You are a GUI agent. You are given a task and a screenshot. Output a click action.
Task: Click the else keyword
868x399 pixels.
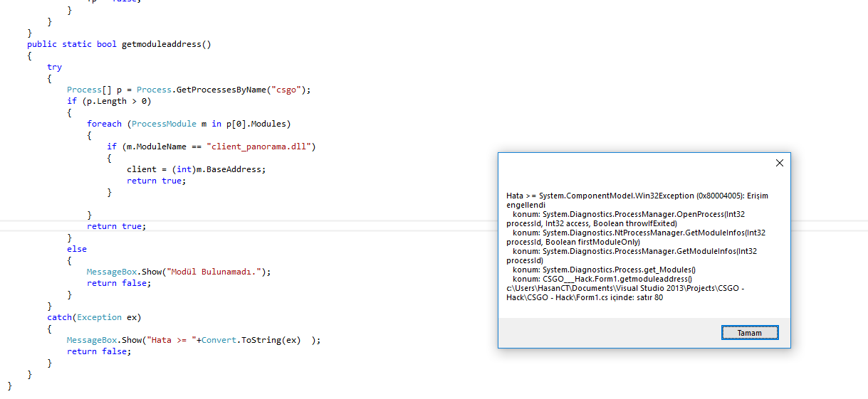click(77, 249)
